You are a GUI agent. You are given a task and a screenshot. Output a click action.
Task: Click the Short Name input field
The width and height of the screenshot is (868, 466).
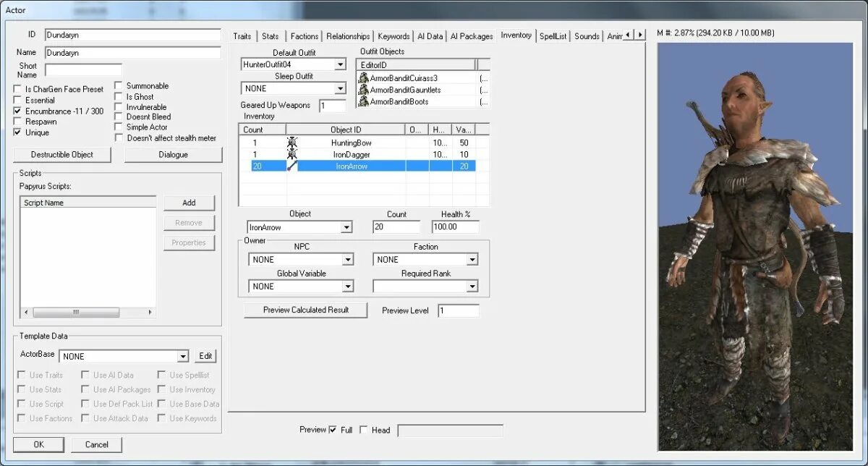tap(83, 70)
